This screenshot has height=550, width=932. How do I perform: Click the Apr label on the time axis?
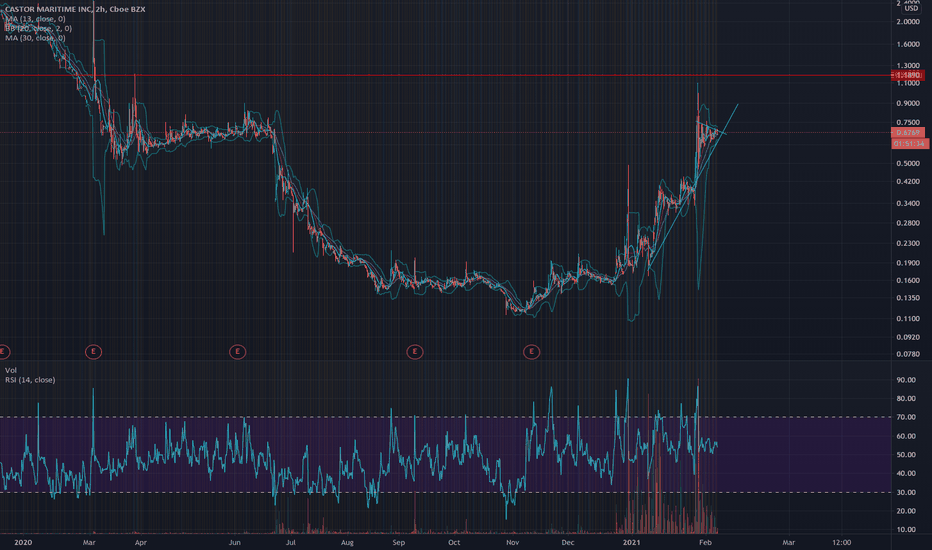pos(141,542)
